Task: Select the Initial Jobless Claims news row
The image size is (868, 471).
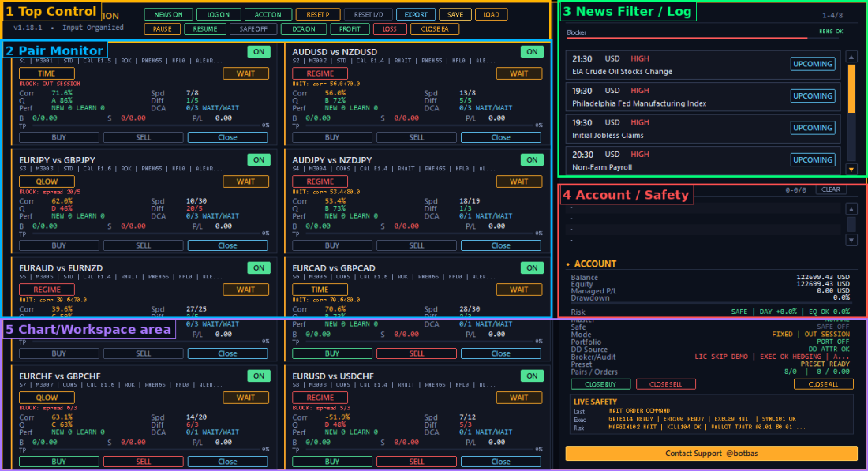Action: (703, 129)
